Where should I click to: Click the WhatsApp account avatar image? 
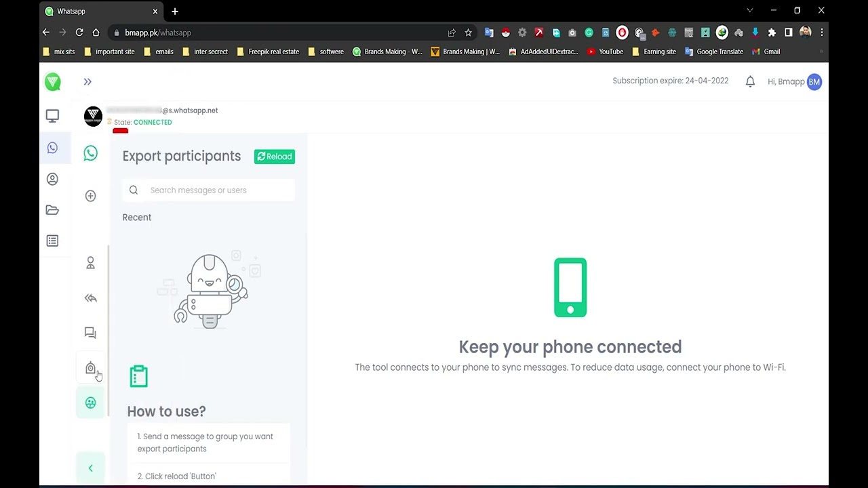click(x=93, y=116)
